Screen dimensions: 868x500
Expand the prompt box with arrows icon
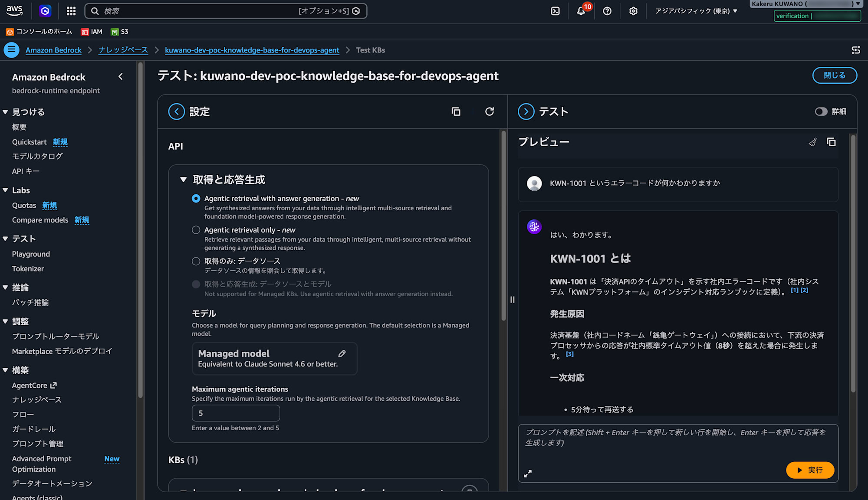click(528, 474)
